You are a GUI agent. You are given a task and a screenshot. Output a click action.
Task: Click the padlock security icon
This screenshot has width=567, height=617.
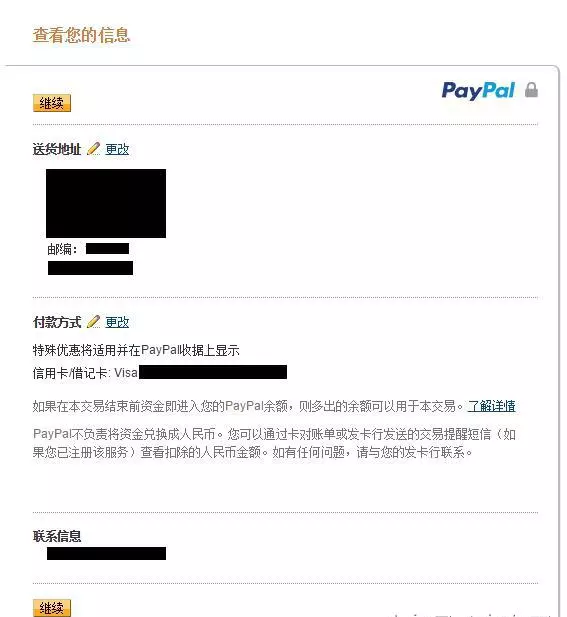coord(531,90)
